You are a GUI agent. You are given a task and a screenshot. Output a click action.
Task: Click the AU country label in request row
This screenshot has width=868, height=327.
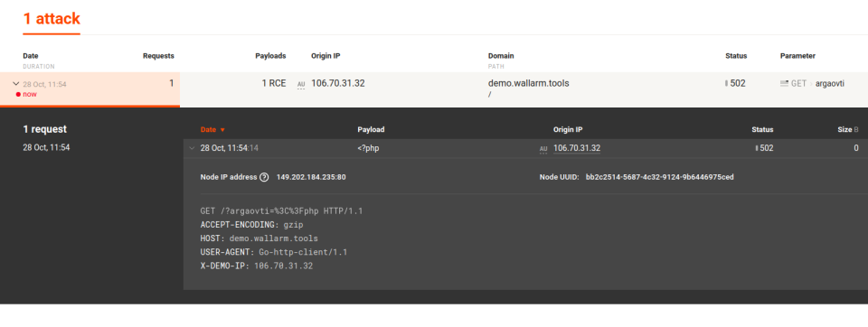pos(543,149)
